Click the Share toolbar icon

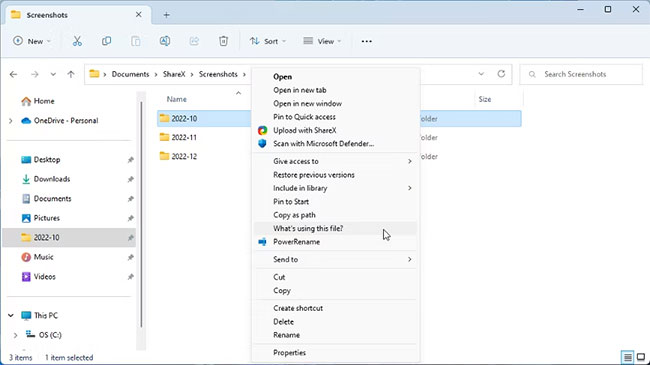tap(194, 41)
